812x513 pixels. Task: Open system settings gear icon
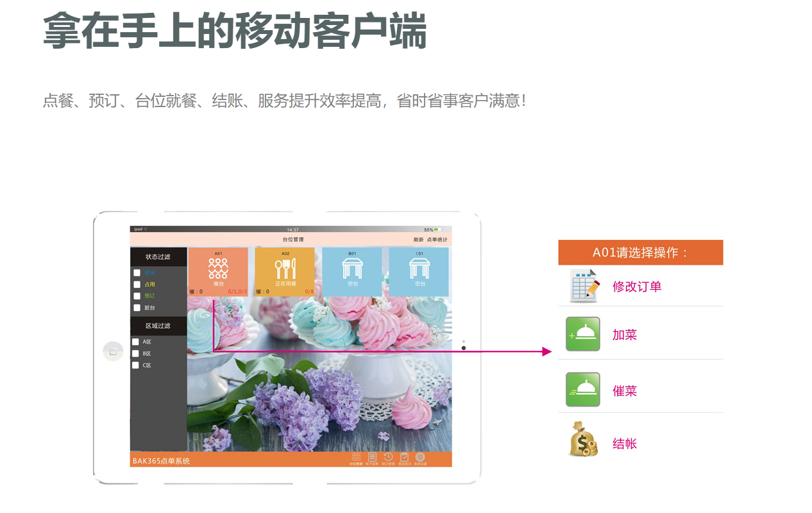click(x=420, y=458)
